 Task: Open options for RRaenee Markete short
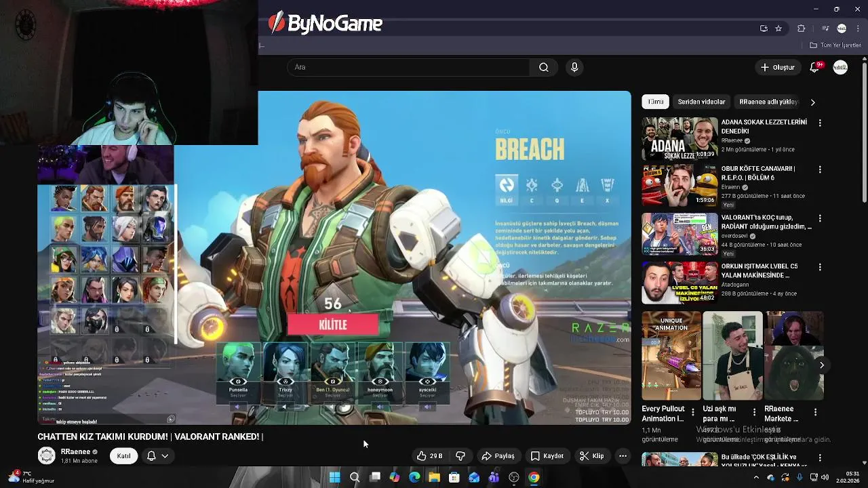pos(815,412)
